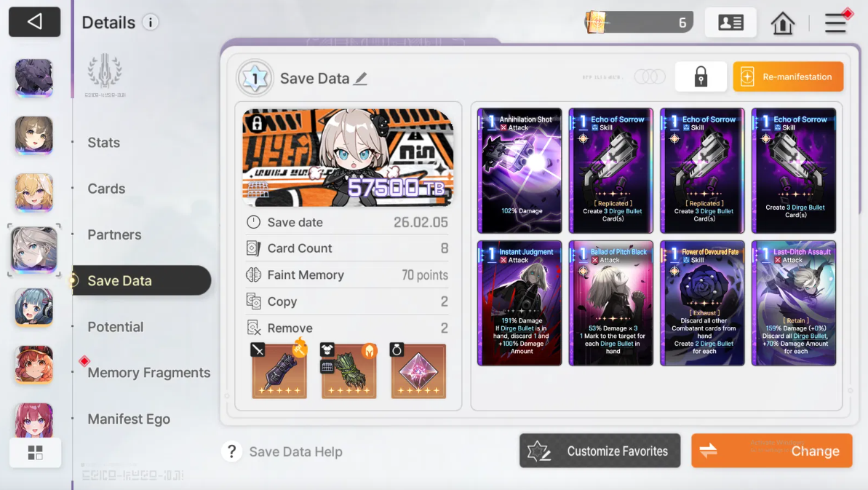Edit the Save Data name pencil icon

(x=360, y=79)
